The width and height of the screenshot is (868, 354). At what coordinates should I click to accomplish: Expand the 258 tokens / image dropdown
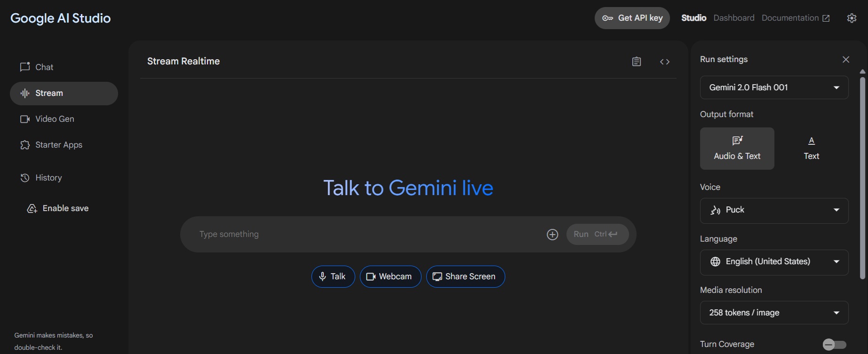point(774,313)
